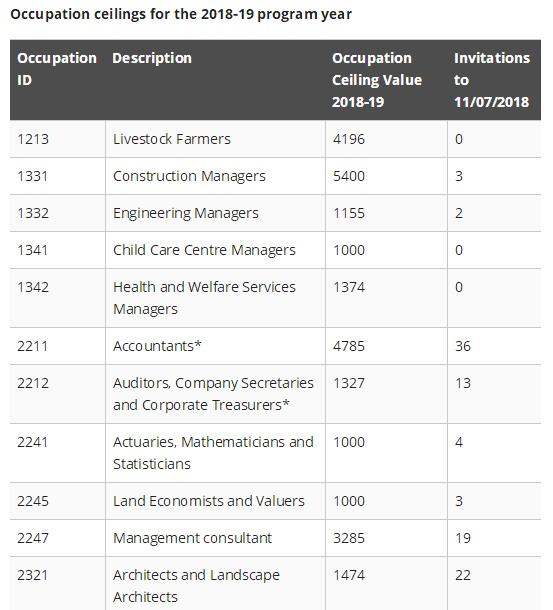Image resolution: width=553 pixels, height=610 pixels.
Task: Click Land Economists and Valuers text
Action: tap(209, 501)
